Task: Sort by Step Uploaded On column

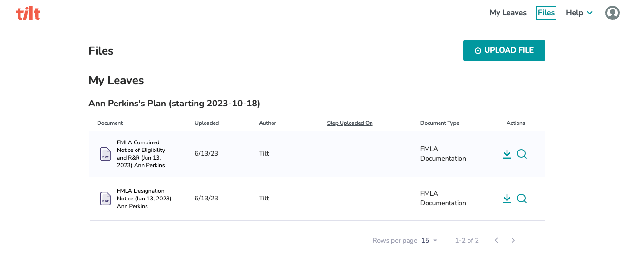Action: 350,123
